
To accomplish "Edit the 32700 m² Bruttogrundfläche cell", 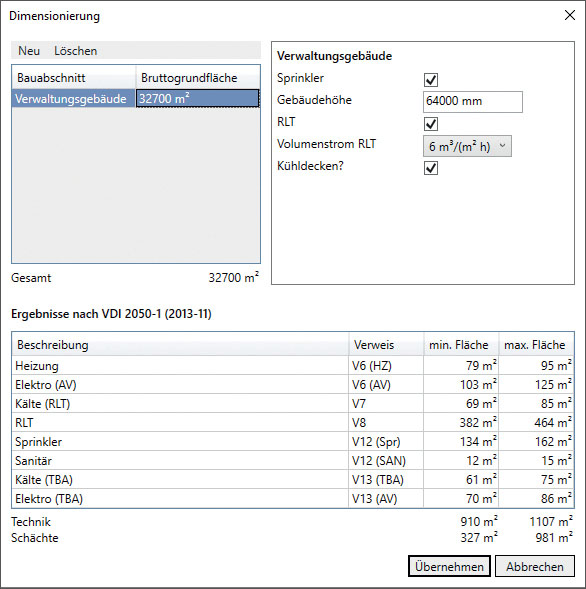I will [198, 98].
